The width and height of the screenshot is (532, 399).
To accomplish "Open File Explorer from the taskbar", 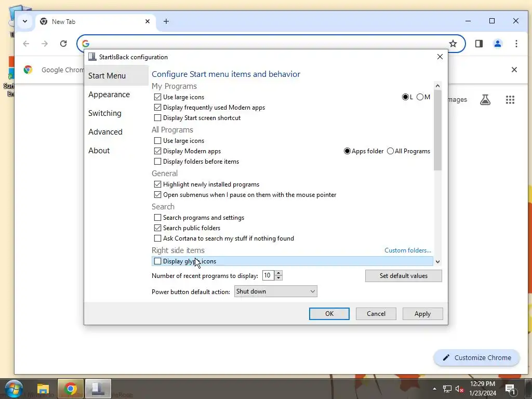I will (43, 389).
